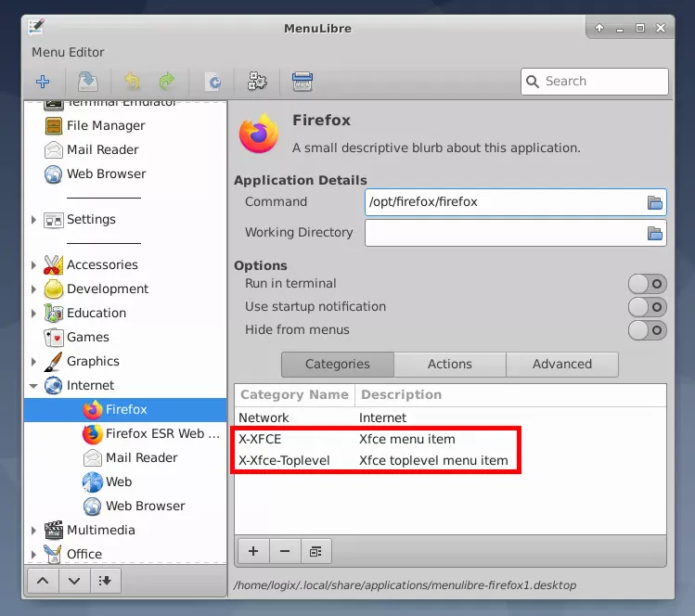This screenshot has width=695, height=616.
Task: Click the Firefox name title text
Action: pyautogui.click(x=321, y=120)
